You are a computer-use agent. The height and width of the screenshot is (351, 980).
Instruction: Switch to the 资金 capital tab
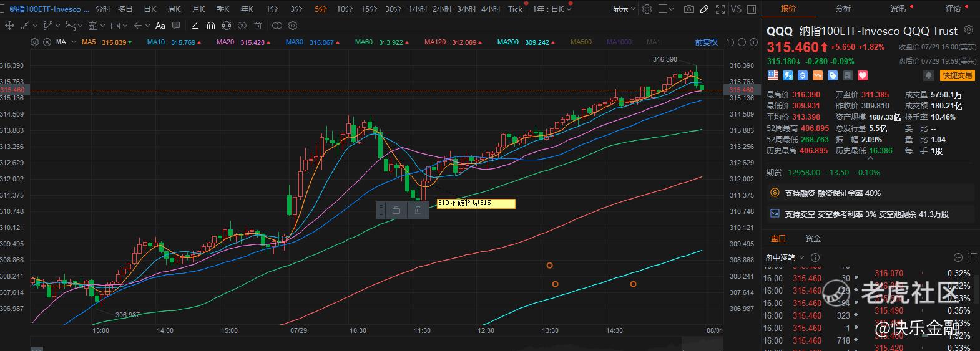point(813,239)
